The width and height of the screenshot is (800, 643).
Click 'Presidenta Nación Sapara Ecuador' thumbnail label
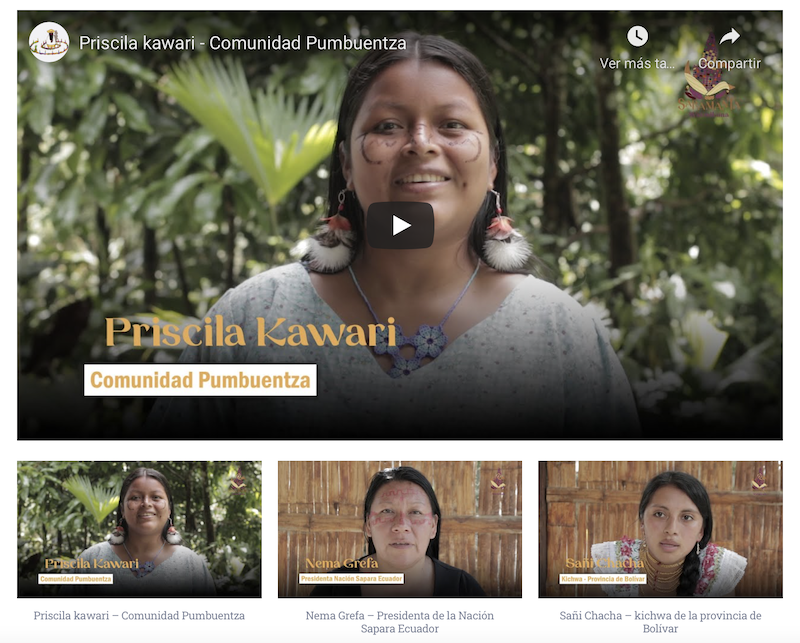click(x=352, y=578)
